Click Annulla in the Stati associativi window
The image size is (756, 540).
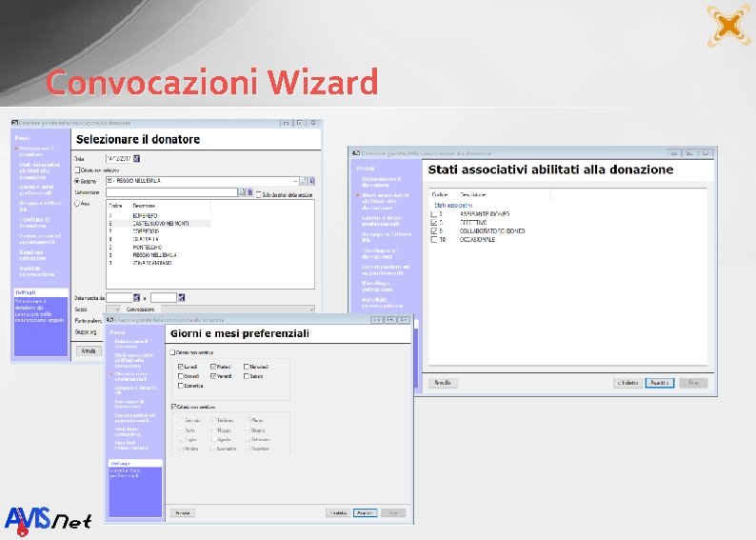tap(443, 383)
